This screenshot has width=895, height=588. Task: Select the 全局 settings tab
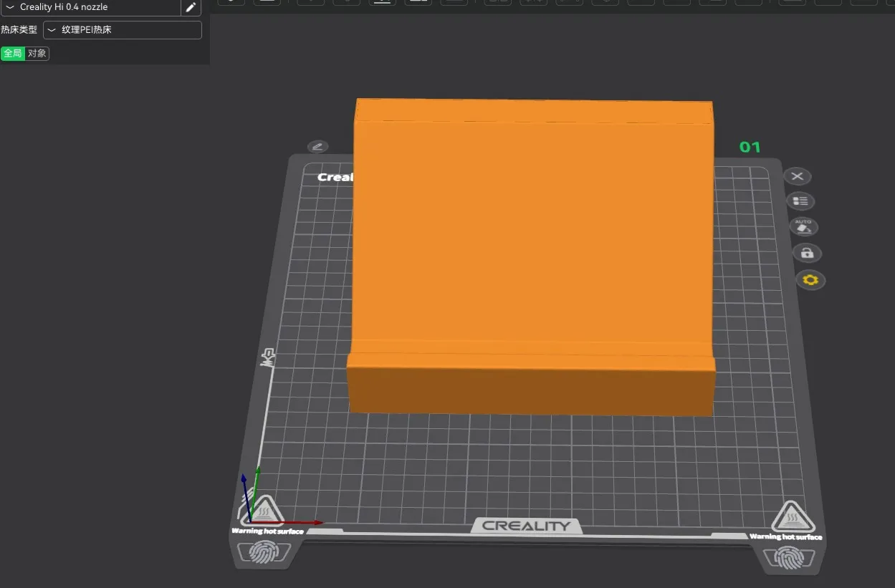point(13,53)
